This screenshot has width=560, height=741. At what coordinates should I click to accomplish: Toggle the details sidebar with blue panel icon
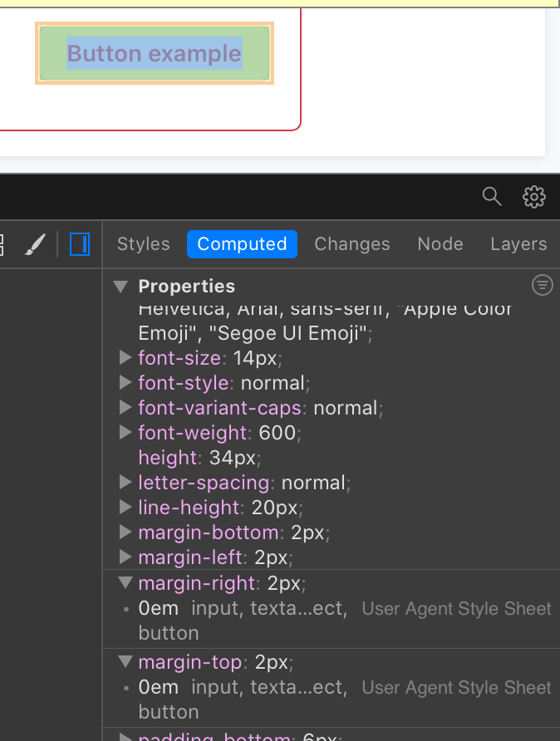80,243
